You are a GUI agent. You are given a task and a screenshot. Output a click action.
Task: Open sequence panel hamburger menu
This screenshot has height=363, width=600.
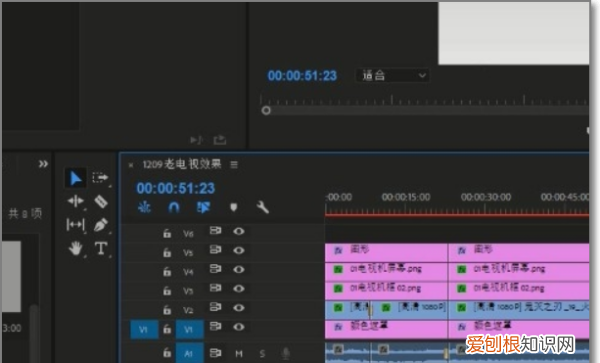click(x=234, y=164)
